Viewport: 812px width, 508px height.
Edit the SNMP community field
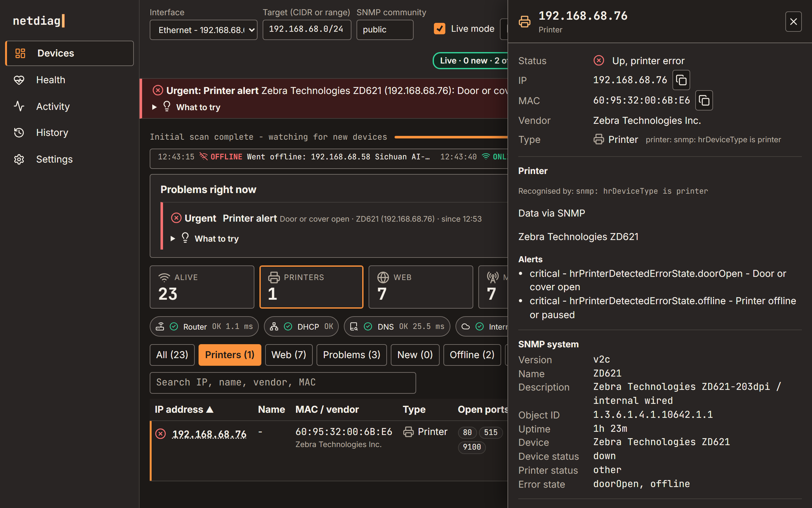coord(384,30)
